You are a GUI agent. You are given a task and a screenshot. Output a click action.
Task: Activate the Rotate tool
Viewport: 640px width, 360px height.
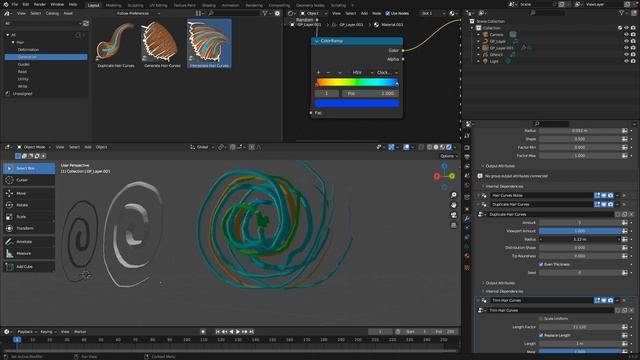pos(29,205)
